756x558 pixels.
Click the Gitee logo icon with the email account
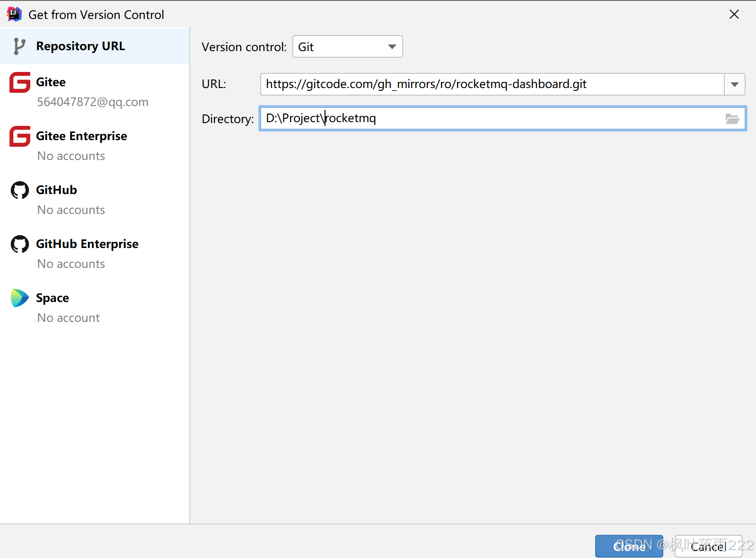[20, 82]
